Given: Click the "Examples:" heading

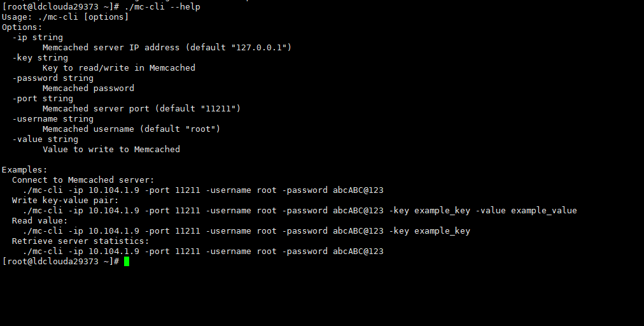Looking at the screenshot, I should pos(25,169).
